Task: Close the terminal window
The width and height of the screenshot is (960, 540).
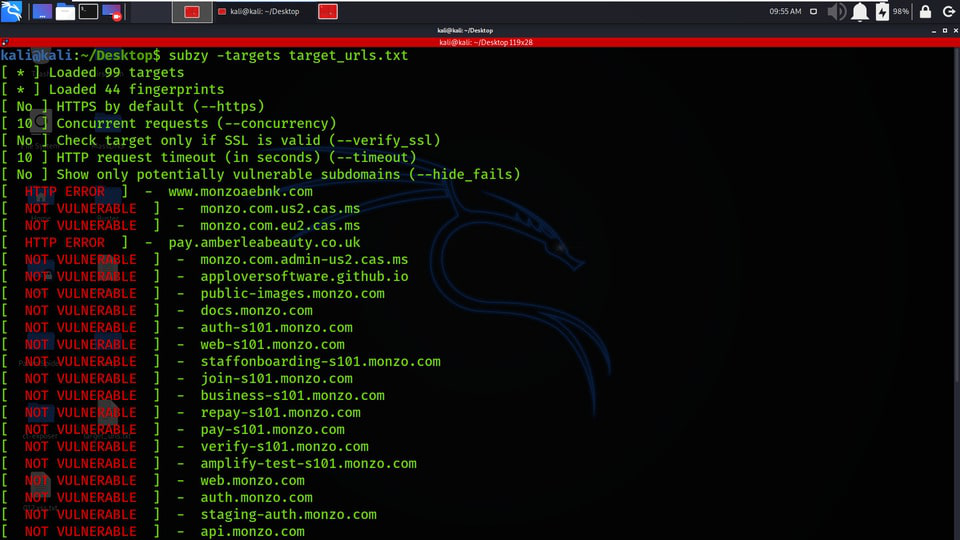Action: [955, 30]
